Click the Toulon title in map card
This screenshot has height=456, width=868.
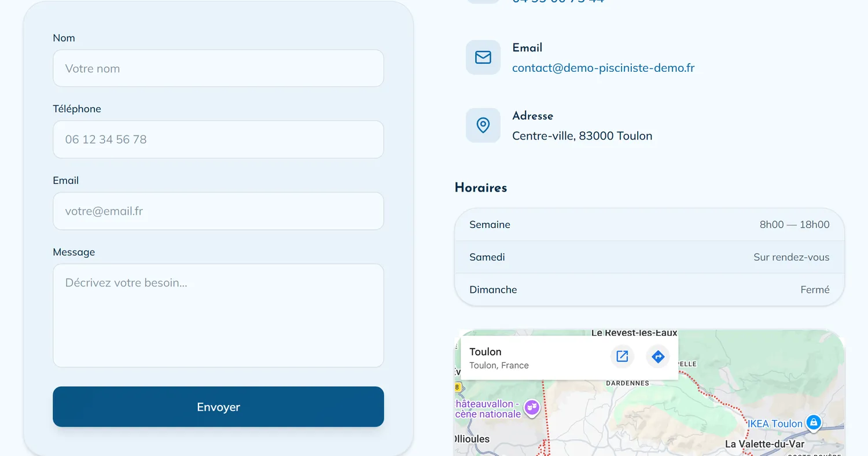tap(486, 352)
